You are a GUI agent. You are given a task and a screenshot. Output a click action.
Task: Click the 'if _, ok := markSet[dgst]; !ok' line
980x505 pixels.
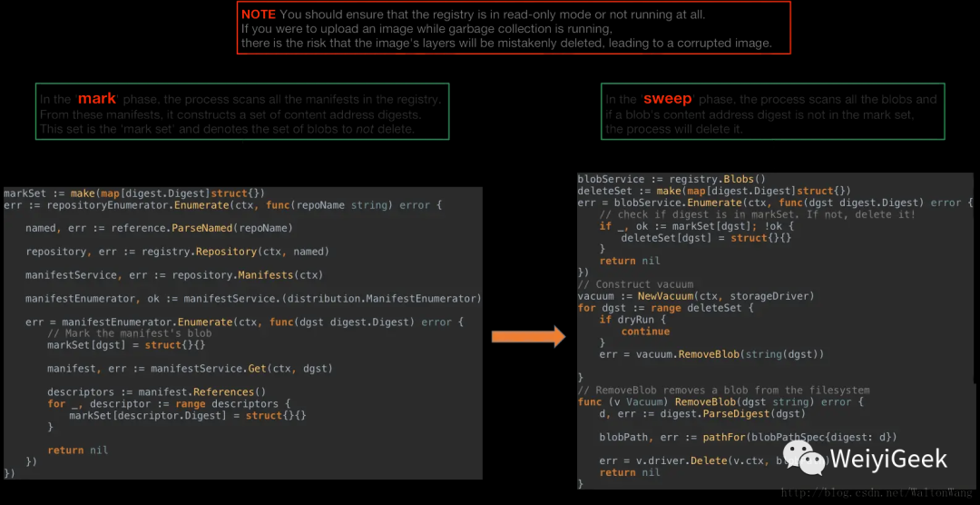[696, 226]
